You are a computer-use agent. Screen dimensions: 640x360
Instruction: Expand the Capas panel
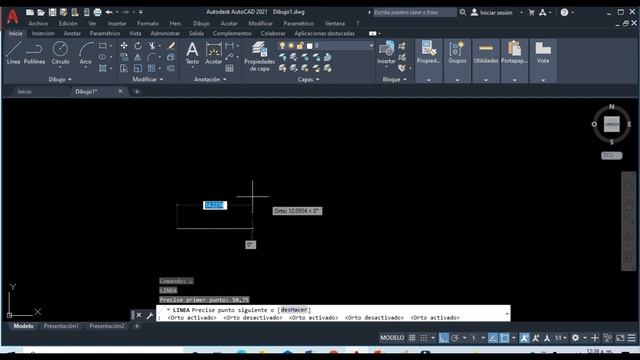[308, 80]
